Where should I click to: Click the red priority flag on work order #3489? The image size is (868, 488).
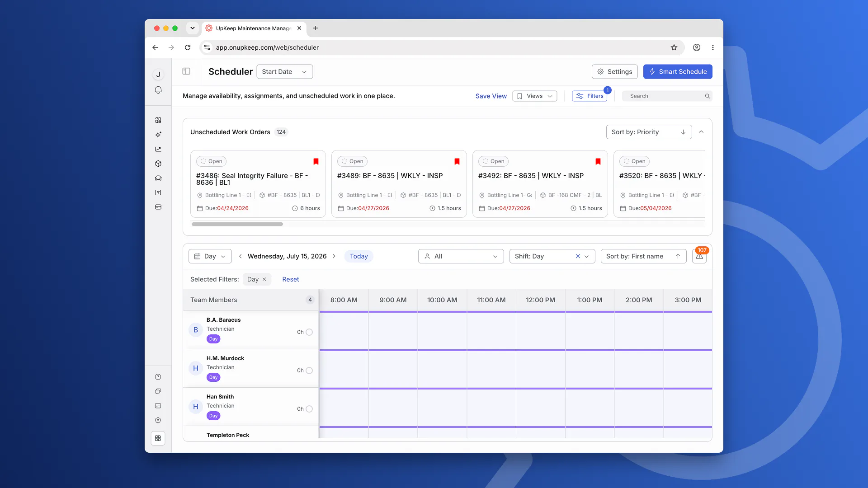457,161
